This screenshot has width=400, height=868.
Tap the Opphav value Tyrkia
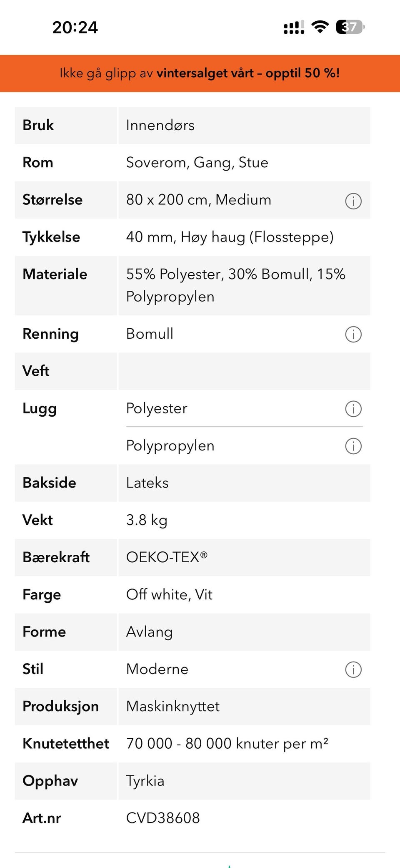point(145,781)
